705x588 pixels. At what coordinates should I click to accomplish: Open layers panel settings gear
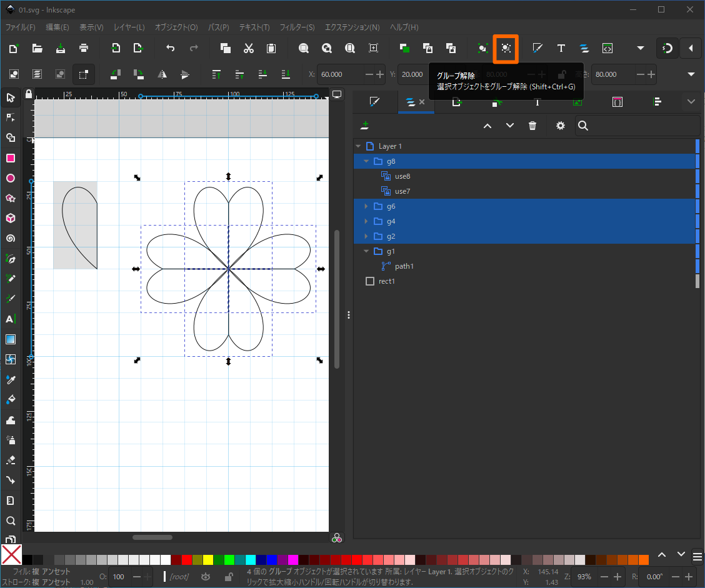click(560, 126)
